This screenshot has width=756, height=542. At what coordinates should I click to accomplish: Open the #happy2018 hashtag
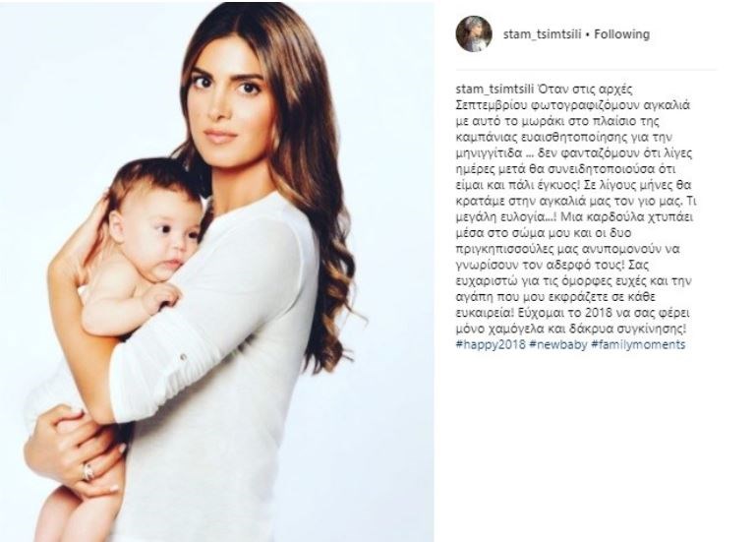pos(491,344)
